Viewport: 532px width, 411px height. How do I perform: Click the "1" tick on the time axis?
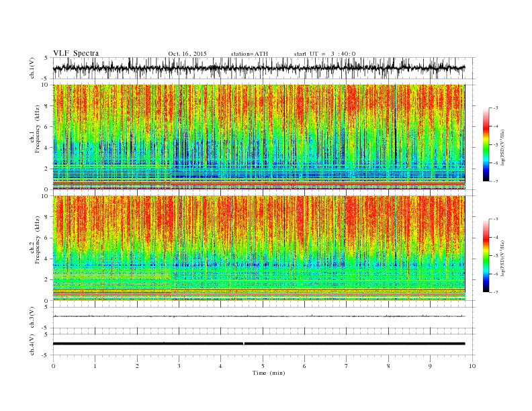tap(95, 366)
